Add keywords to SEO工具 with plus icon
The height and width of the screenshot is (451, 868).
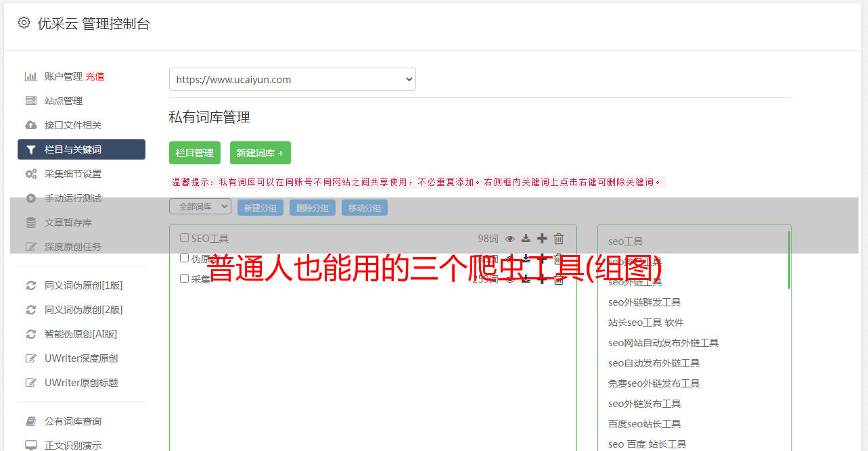pyautogui.click(x=542, y=238)
